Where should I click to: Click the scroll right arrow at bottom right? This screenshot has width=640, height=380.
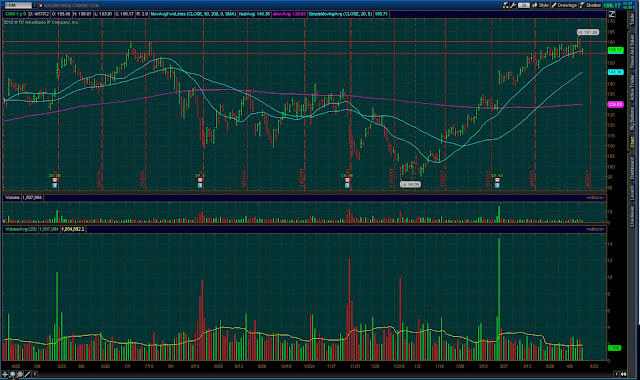pos(616,374)
